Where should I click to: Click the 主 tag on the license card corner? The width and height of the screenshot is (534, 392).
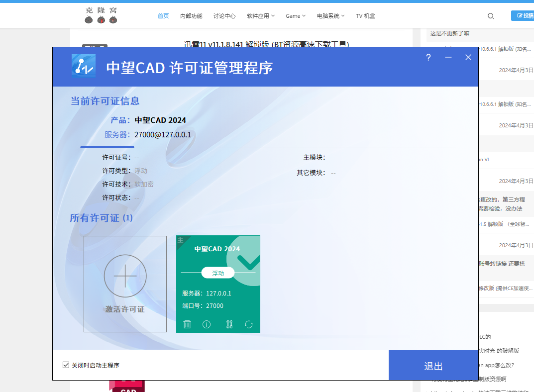click(x=181, y=240)
